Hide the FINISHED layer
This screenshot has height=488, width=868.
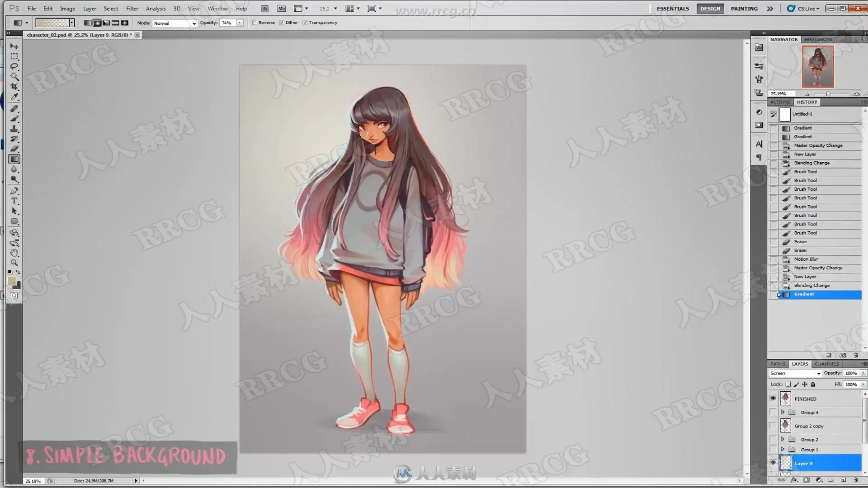point(773,399)
